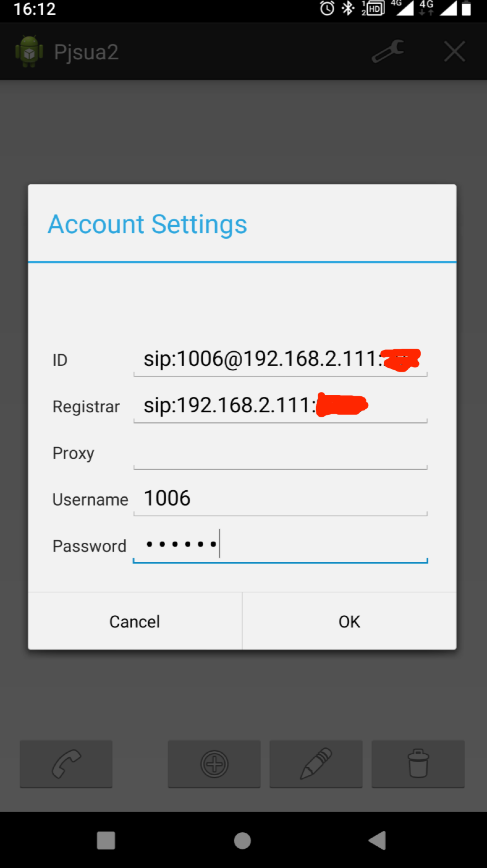Close the app with the X icon
Screen dimensions: 487x868
[x=454, y=52]
